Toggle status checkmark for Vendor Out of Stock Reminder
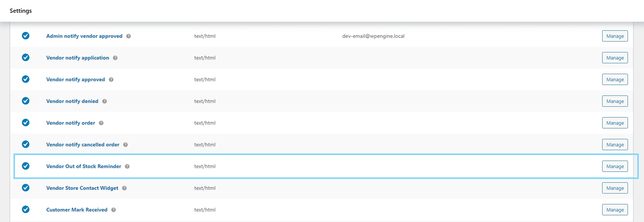Image resolution: width=644 pixels, height=222 pixels. (x=26, y=166)
